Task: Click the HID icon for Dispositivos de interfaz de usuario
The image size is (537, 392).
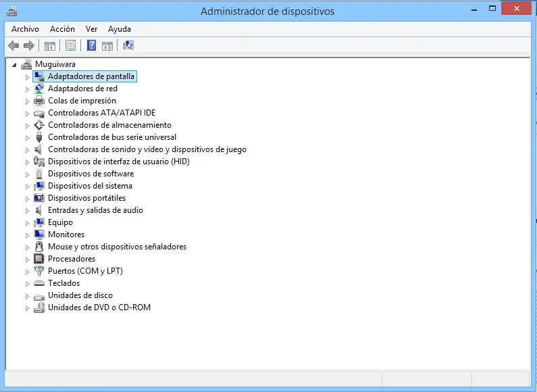Action: pyautogui.click(x=39, y=162)
